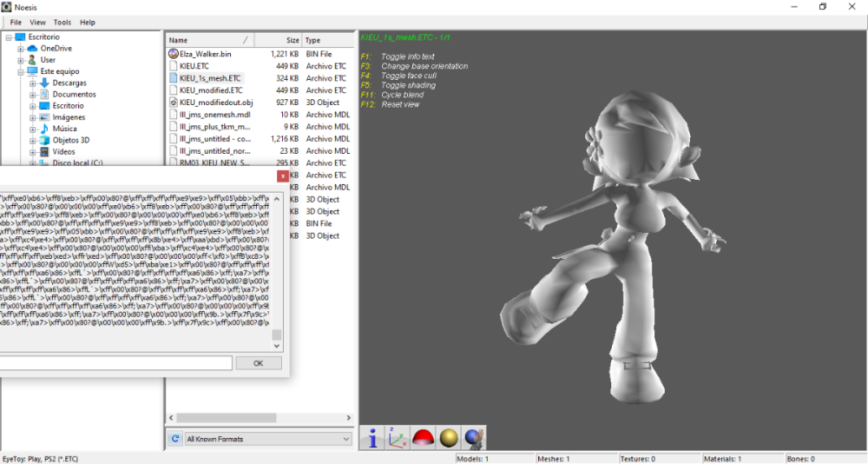
Task: Select the Elza_Walker.bin file icon
Action: (x=174, y=54)
